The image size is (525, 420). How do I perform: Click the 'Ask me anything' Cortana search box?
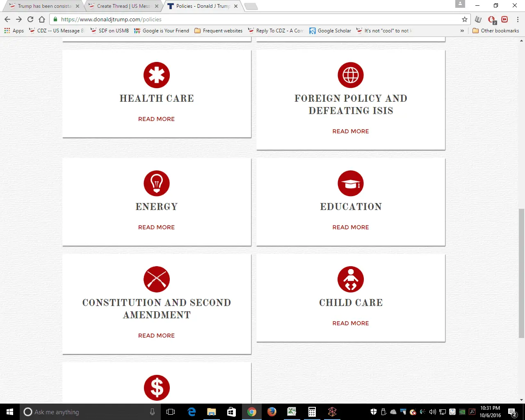(90, 412)
